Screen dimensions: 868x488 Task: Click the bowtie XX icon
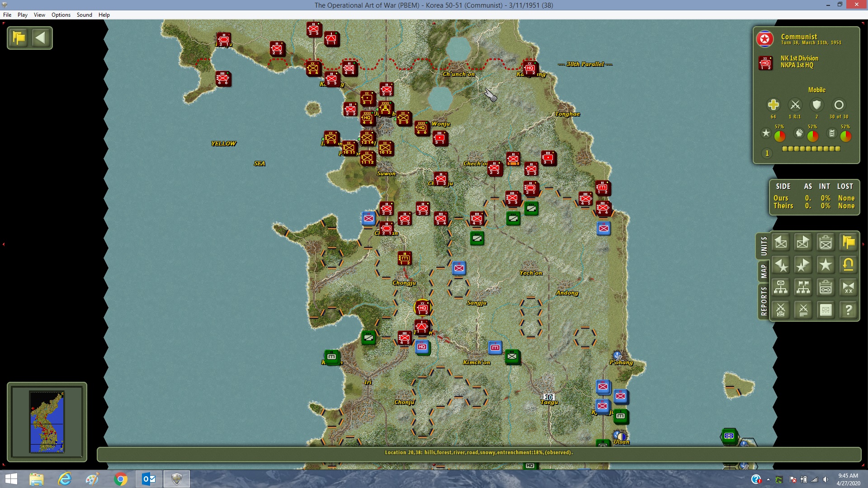[849, 287]
